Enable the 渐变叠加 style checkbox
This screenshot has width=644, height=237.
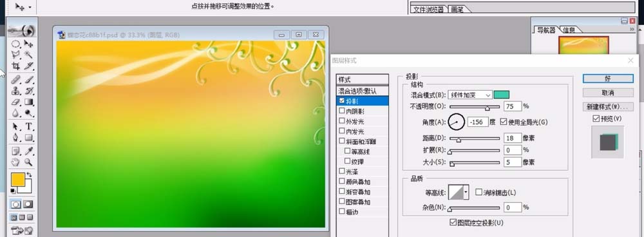(342, 191)
